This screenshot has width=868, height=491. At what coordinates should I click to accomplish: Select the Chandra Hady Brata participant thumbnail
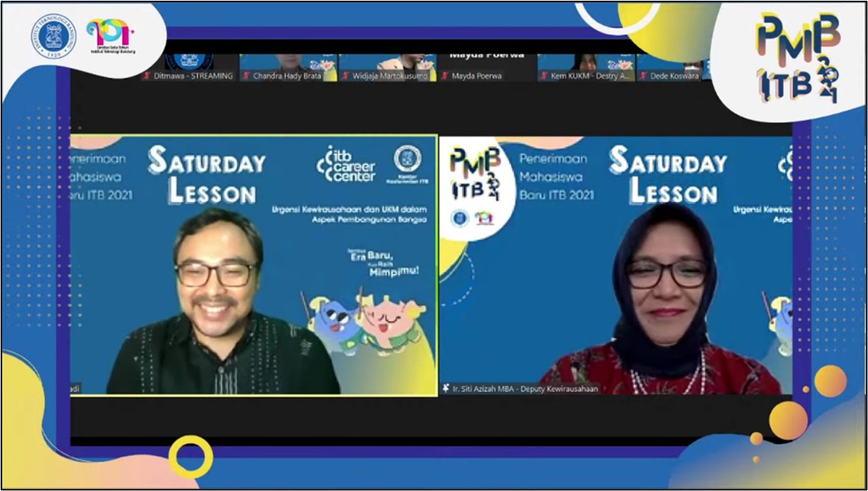[x=288, y=67]
